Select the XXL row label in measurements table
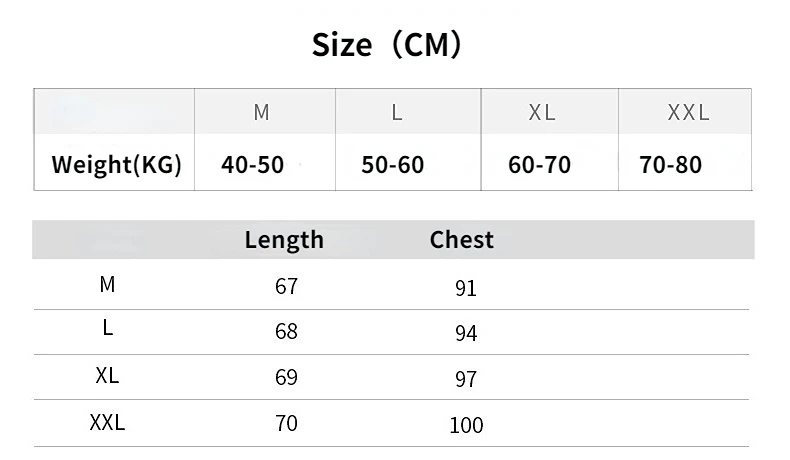 [x=107, y=422]
